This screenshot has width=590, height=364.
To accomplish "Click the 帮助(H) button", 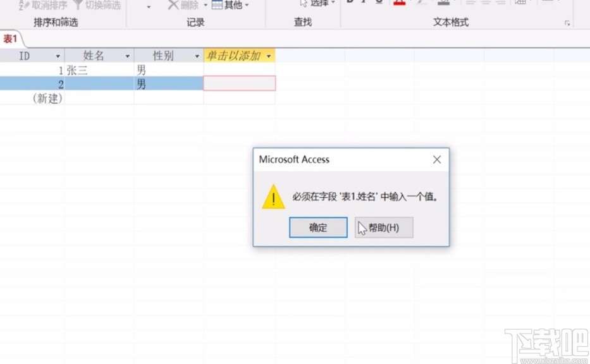I will tap(383, 227).
